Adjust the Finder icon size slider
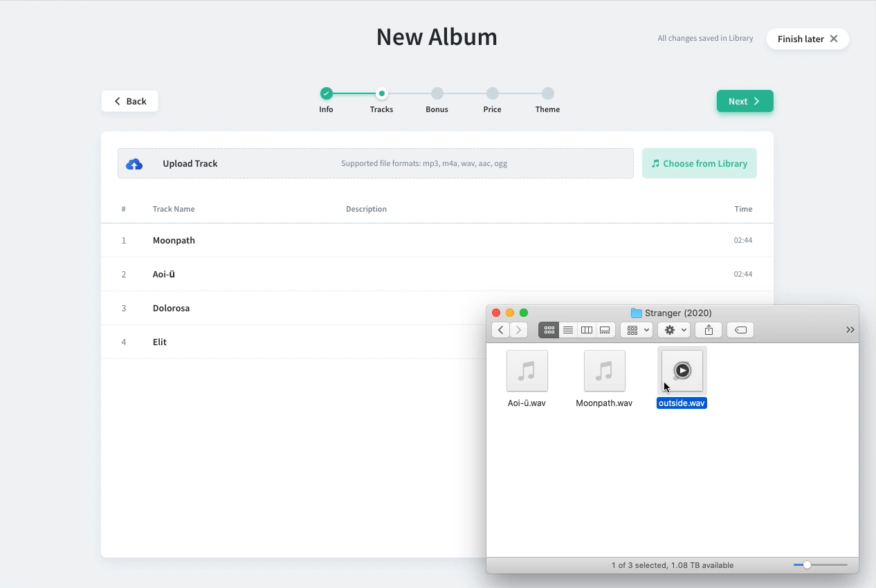The height and width of the screenshot is (588, 876). [x=807, y=565]
